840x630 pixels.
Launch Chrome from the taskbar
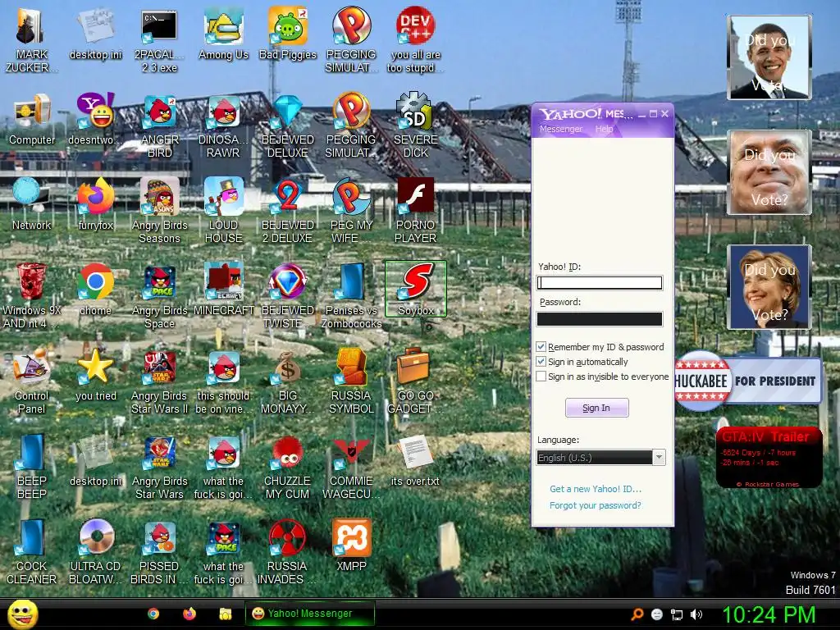[x=153, y=614]
